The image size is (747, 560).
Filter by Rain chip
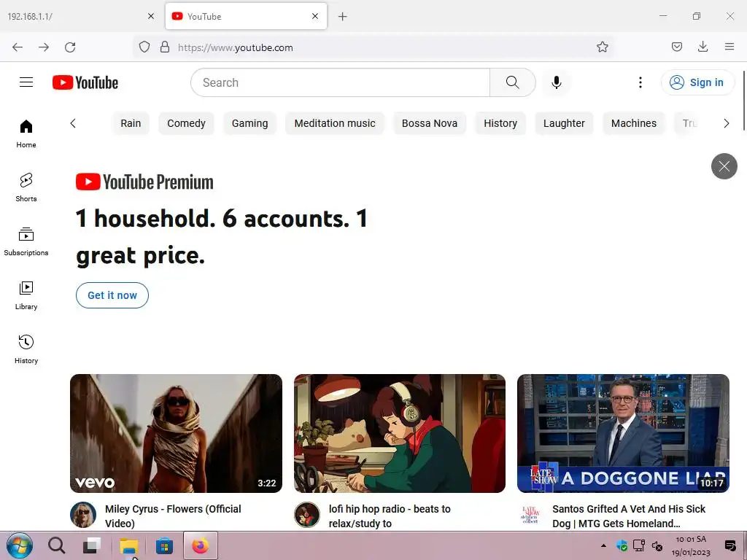pyautogui.click(x=131, y=123)
